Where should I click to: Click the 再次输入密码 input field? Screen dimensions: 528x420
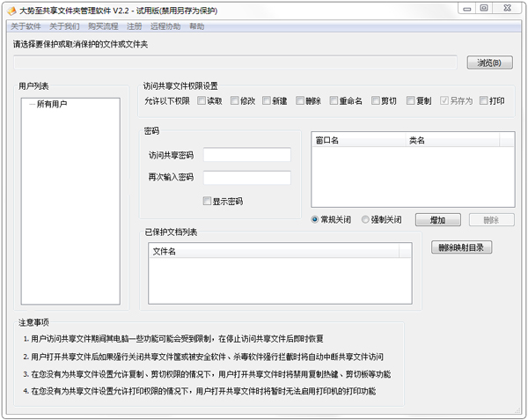click(x=247, y=178)
